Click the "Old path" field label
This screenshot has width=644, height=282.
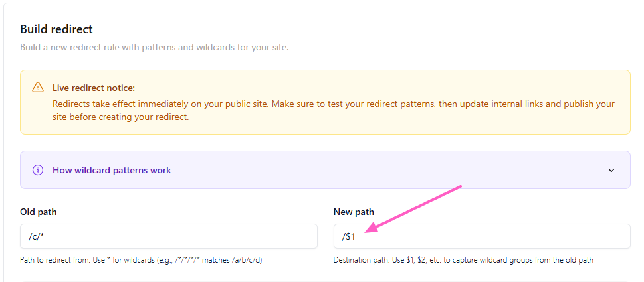tap(39, 212)
